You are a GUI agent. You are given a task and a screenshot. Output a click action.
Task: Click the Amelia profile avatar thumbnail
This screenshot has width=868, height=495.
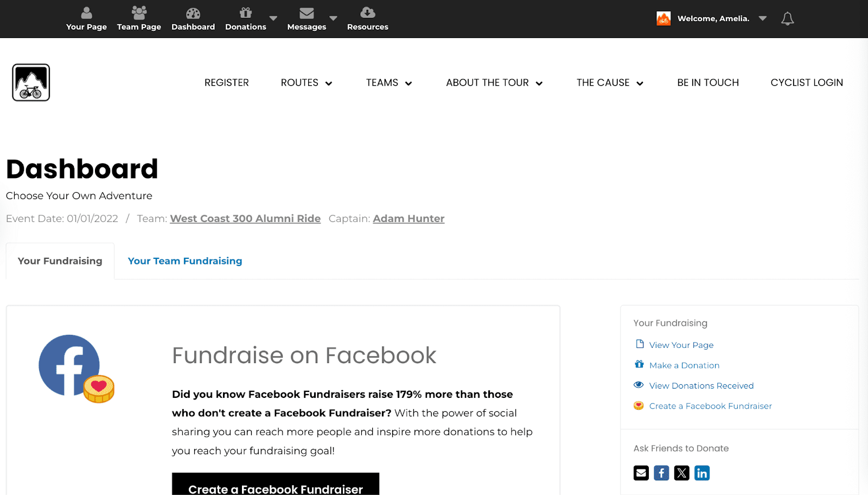pos(663,18)
